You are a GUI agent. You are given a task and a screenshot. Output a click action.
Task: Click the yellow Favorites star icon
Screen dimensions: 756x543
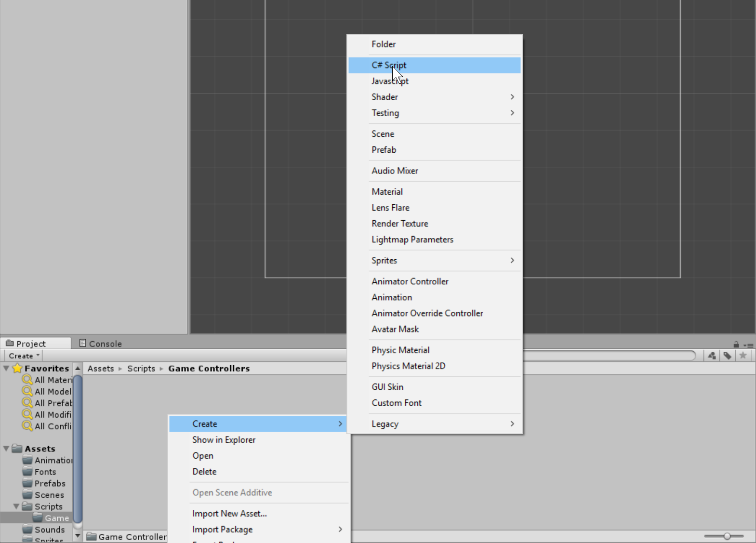coord(17,368)
